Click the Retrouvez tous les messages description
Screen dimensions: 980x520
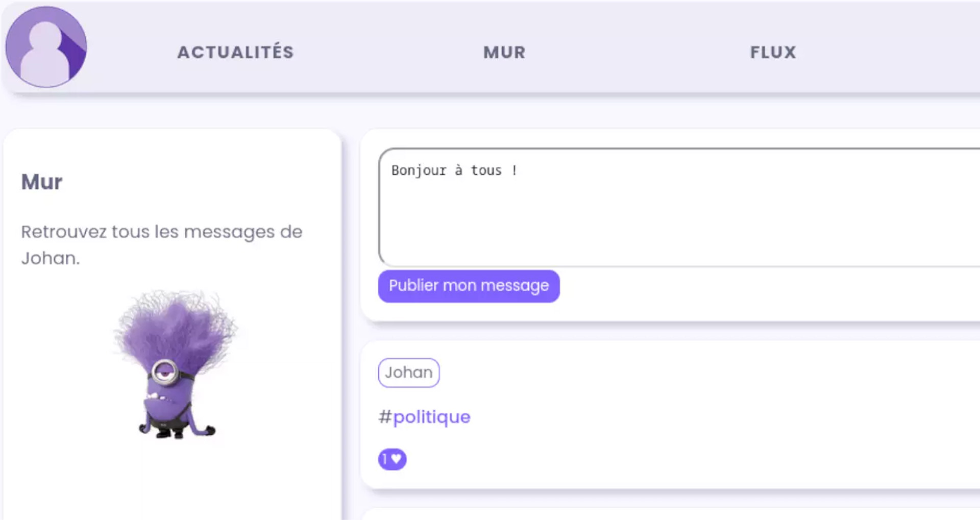tap(161, 232)
